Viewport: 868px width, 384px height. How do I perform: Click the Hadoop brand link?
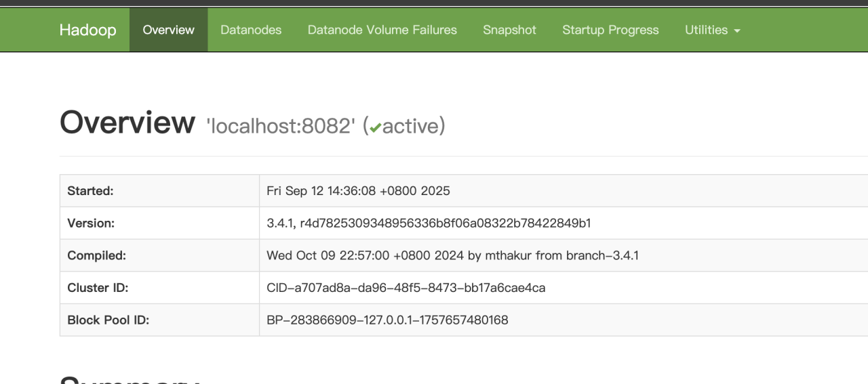point(87,30)
